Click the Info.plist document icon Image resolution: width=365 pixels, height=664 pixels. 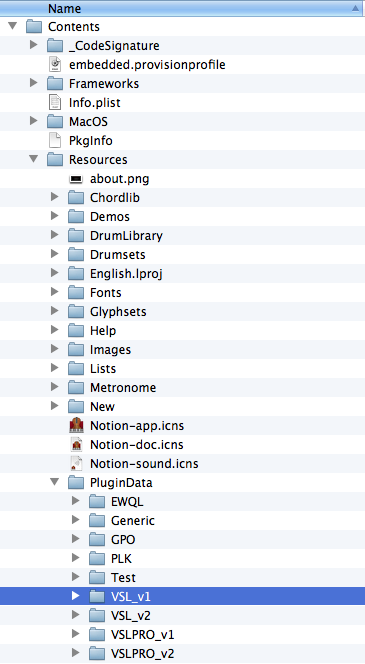click(x=55, y=102)
